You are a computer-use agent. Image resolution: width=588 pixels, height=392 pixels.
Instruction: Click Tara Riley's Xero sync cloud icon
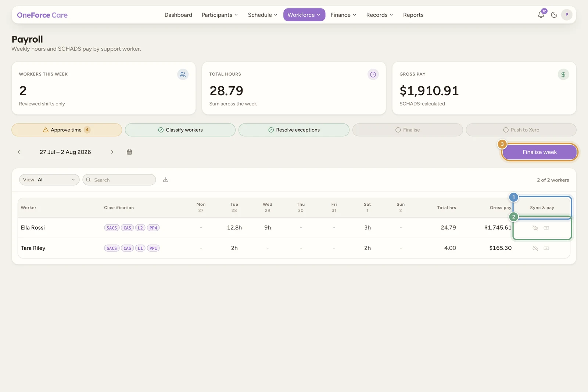[535, 248]
